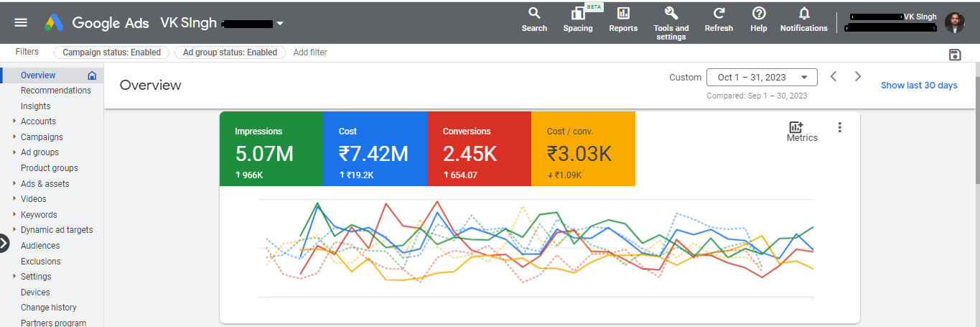Click the save filter disk icon

(x=955, y=55)
